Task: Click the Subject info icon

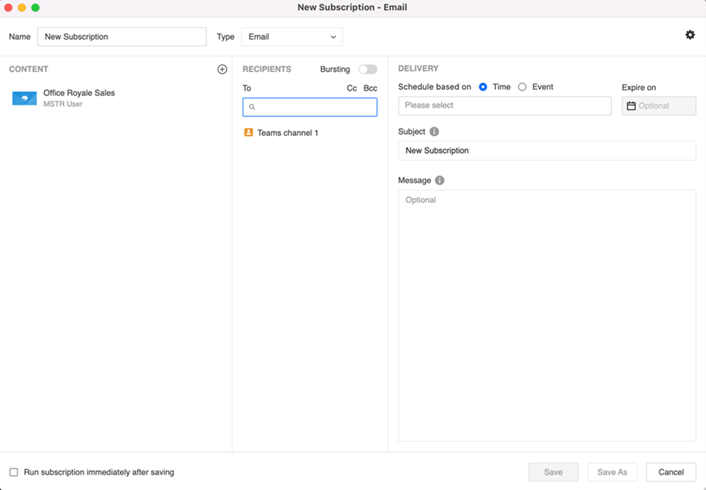Action: [x=434, y=131]
